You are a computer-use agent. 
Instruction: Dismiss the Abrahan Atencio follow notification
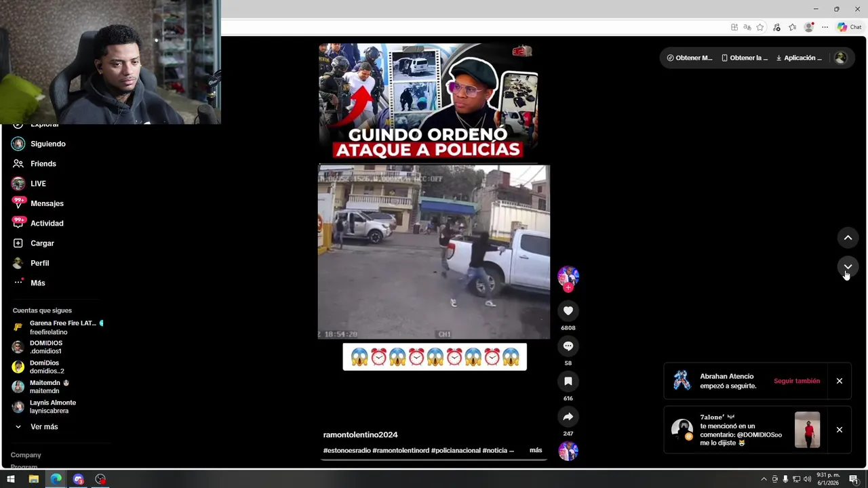pos(839,381)
